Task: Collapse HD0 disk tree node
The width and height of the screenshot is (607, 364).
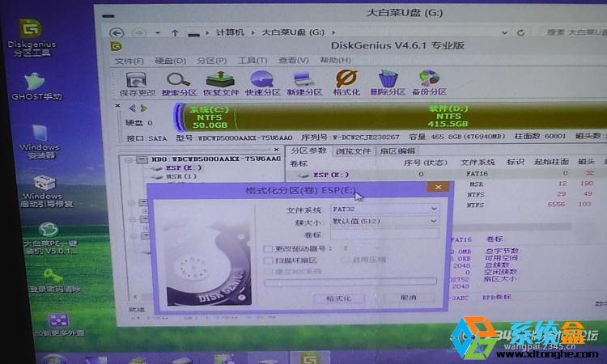Action: (x=129, y=159)
